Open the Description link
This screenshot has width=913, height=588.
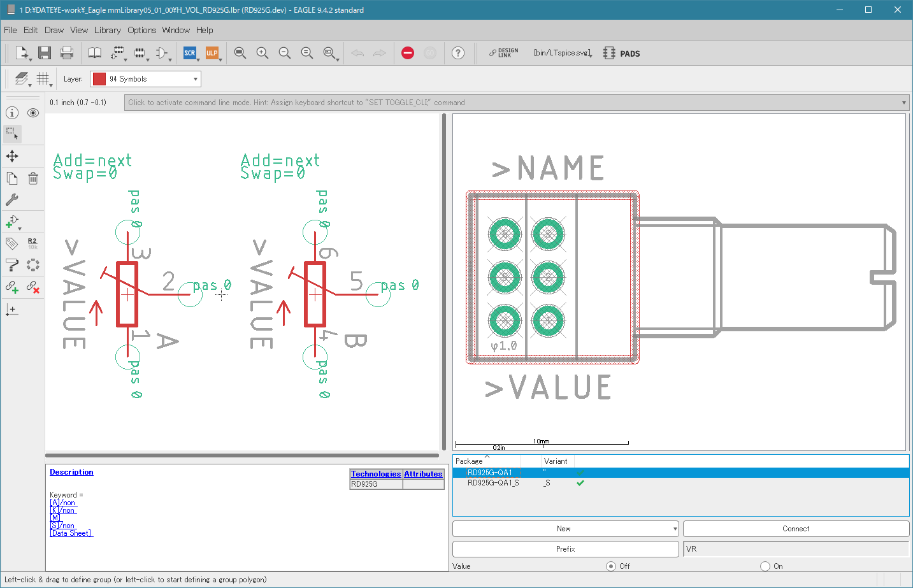pyautogui.click(x=71, y=472)
